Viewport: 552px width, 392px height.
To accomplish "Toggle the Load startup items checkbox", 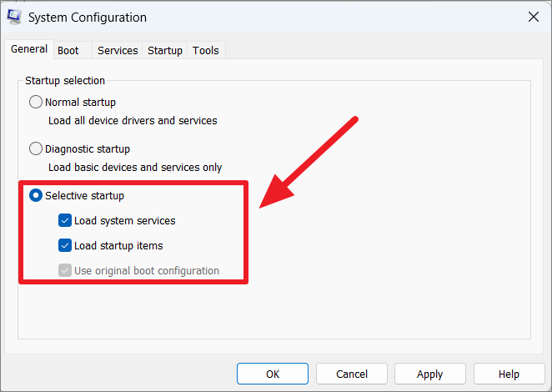I will coord(65,245).
